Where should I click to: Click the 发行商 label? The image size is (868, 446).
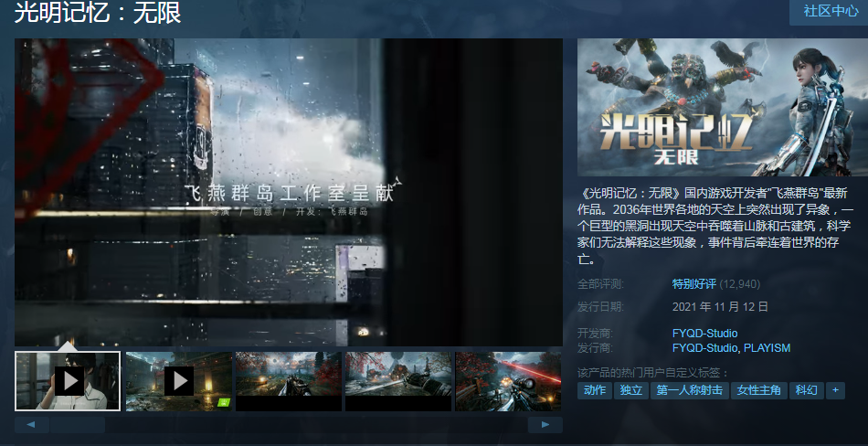[595, 348]
